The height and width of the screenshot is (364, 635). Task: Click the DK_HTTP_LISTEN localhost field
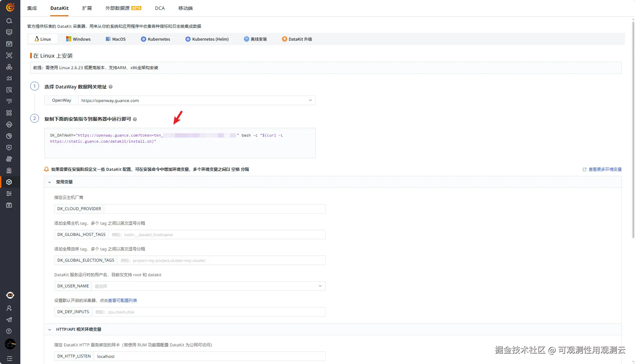tap(209, 356)
